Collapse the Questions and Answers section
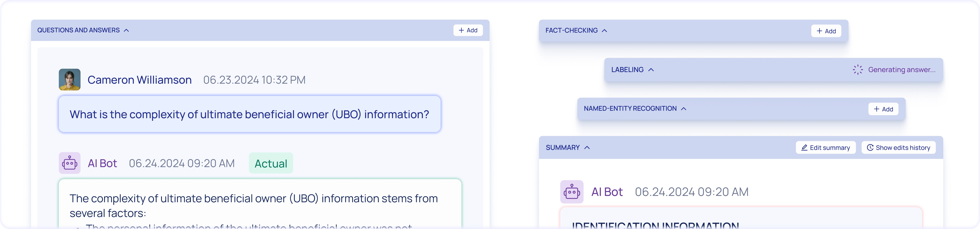The height and width of the screenshot is (229, 980). point(126,30)
